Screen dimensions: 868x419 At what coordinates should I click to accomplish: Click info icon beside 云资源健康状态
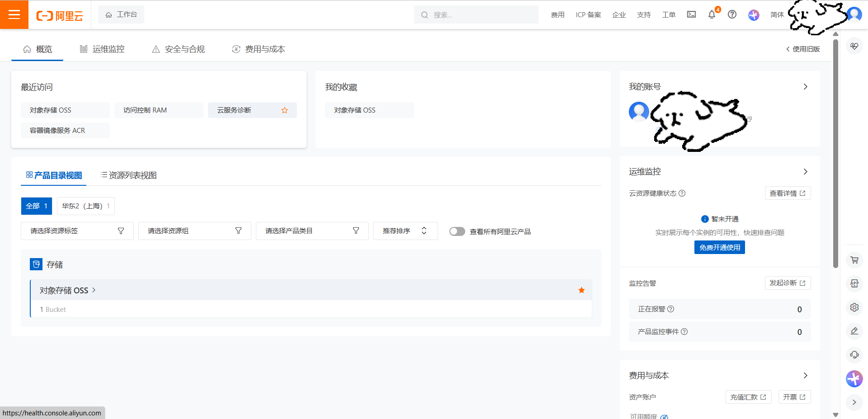[682, 193]
